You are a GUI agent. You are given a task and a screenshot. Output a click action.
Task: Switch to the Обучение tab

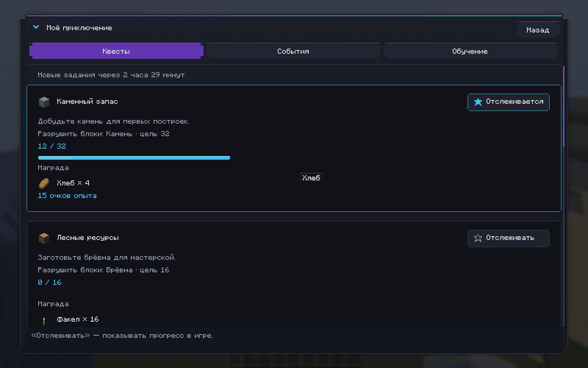click(x=470, y=51)
